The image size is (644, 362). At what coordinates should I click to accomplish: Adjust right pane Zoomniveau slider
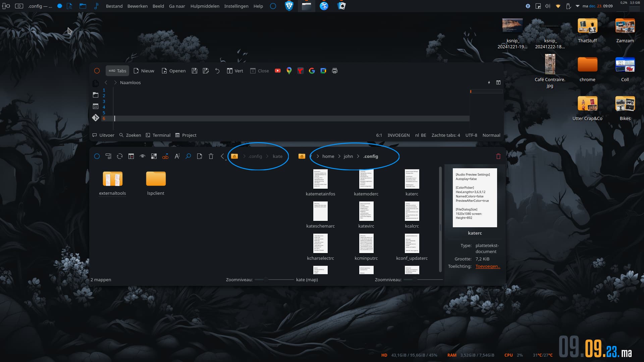(x=423, y=280)
